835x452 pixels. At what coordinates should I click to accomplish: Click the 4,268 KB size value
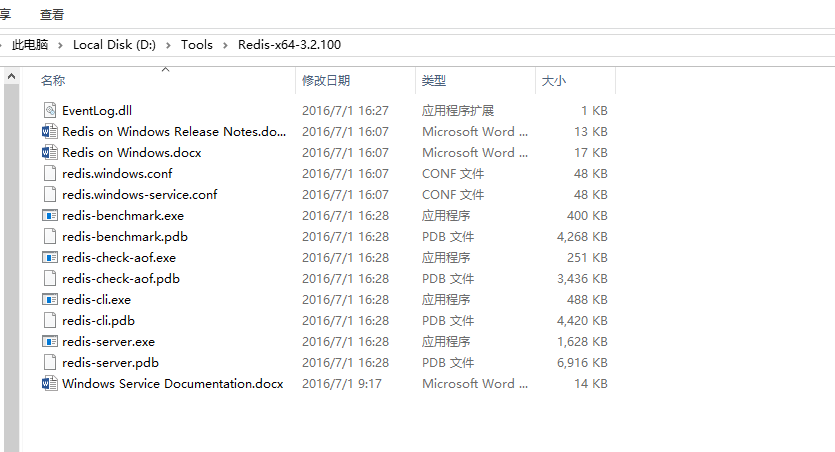[582, 236]
